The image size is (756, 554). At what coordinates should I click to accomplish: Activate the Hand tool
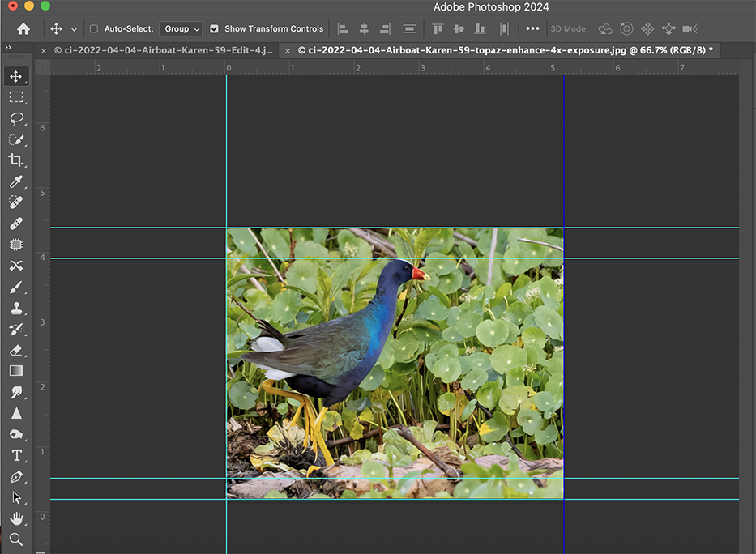16,518
